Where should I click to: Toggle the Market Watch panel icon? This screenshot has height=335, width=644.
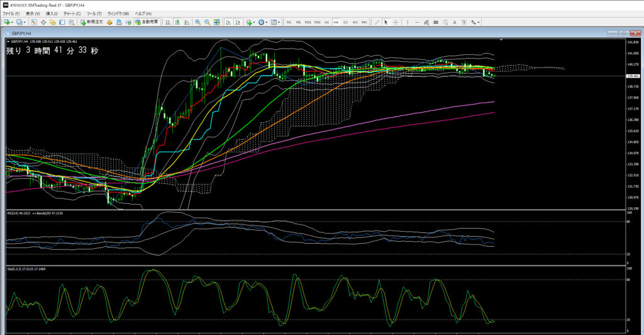pos(34,22)
